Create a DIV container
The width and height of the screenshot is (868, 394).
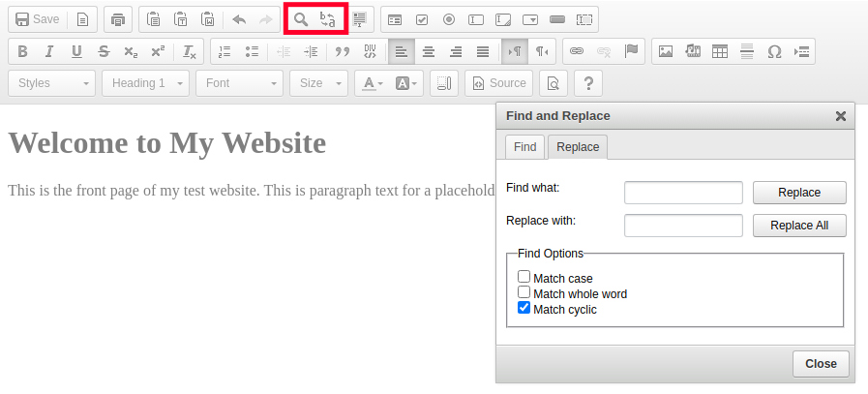(371, 51)
